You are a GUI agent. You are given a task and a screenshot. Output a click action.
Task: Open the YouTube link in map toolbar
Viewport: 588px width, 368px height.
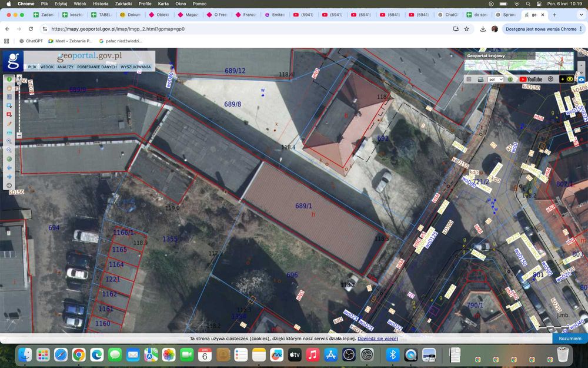pyautogui.click(x=531, y=79)
